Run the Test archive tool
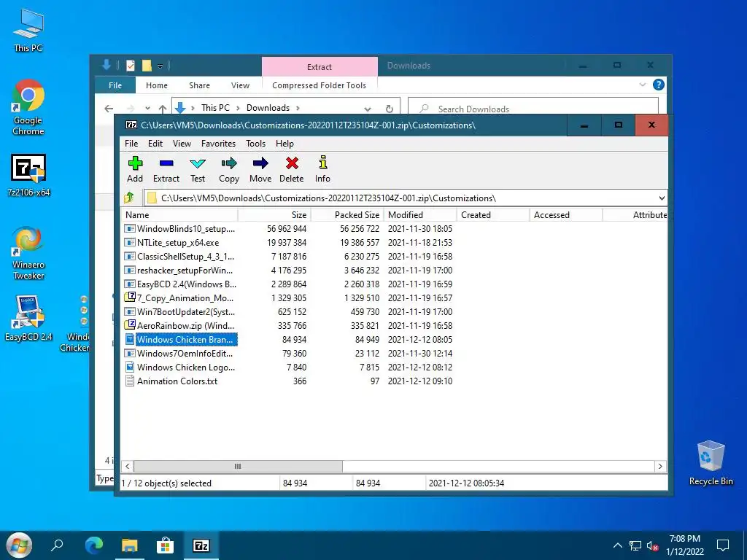Image resolution: width=747 pixels, height=560 pixels. click(x=198, y=169)
